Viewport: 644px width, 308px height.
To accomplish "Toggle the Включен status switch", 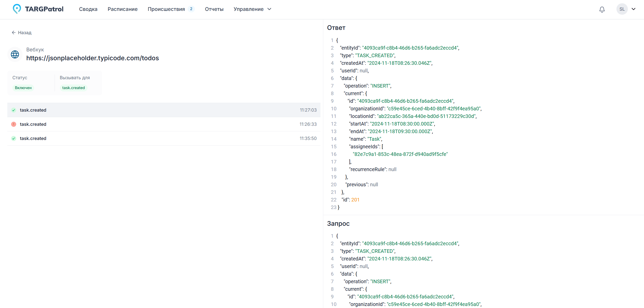I will (x=24, y=87).
